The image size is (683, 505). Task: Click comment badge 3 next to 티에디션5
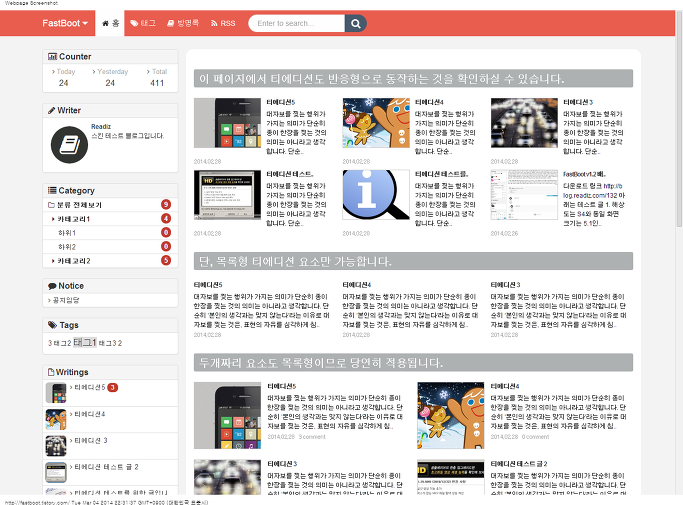[112, 387]
